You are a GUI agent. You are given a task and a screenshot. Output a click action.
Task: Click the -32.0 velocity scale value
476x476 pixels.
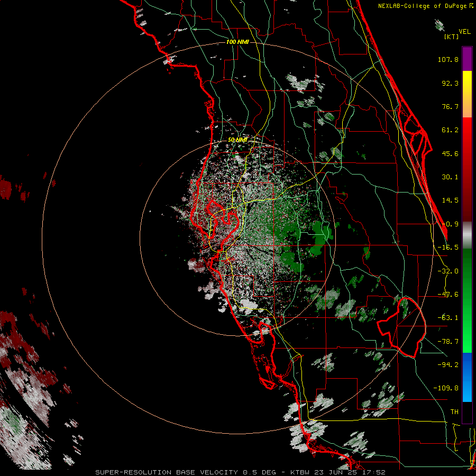448,271
